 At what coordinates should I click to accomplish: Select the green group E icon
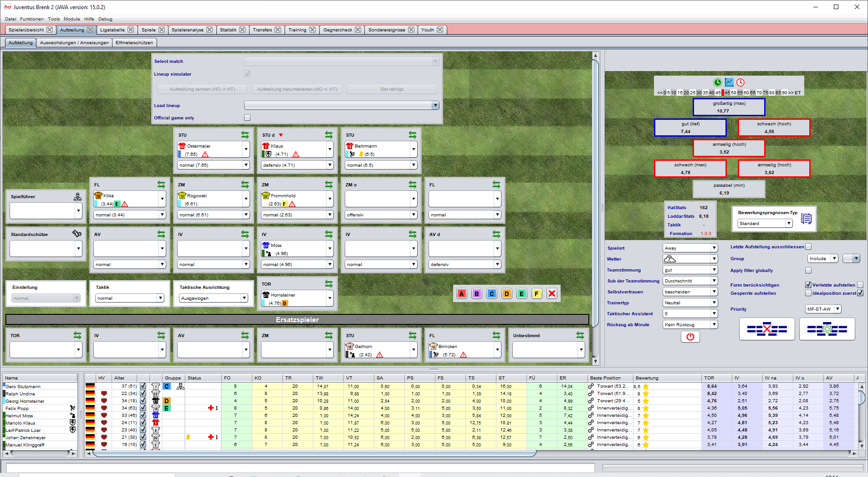point(522,294)
